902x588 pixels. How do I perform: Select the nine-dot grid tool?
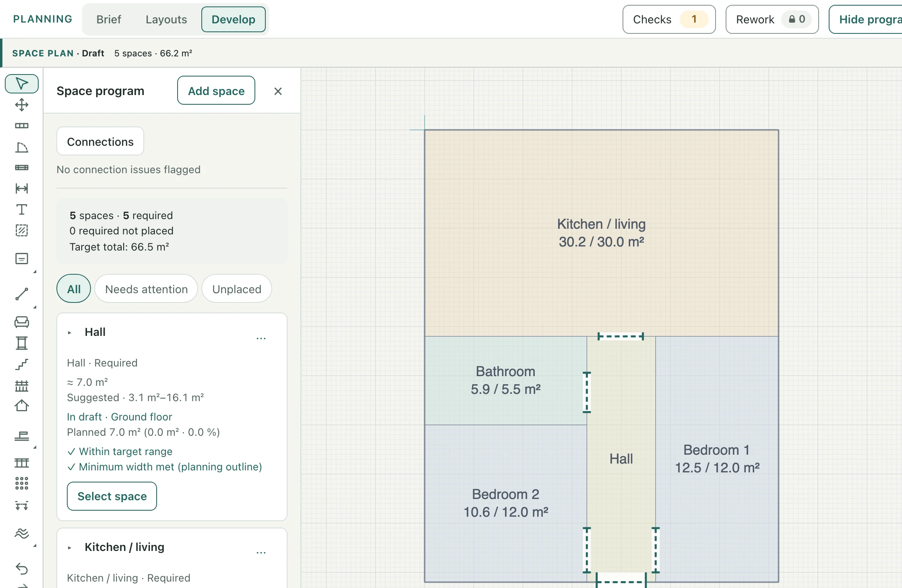tap(22, 483)
